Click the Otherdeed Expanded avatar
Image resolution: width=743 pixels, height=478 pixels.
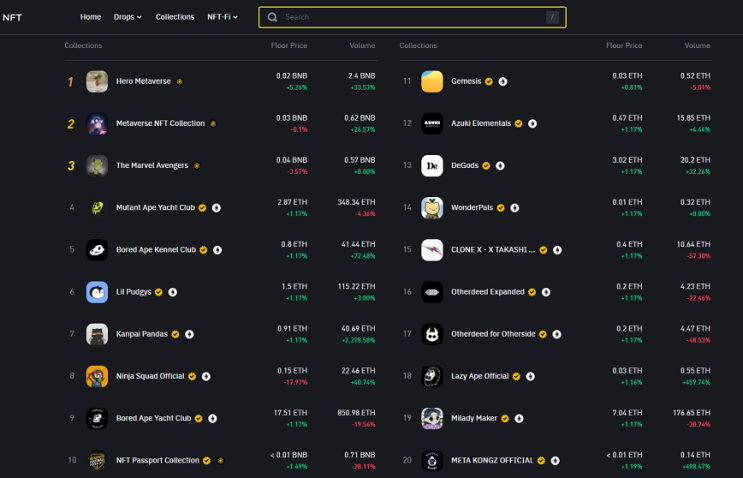[432, 292]
